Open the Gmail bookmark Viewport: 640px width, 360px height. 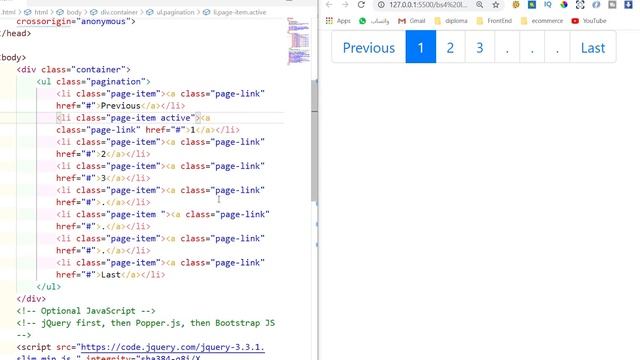pos(411,21)
